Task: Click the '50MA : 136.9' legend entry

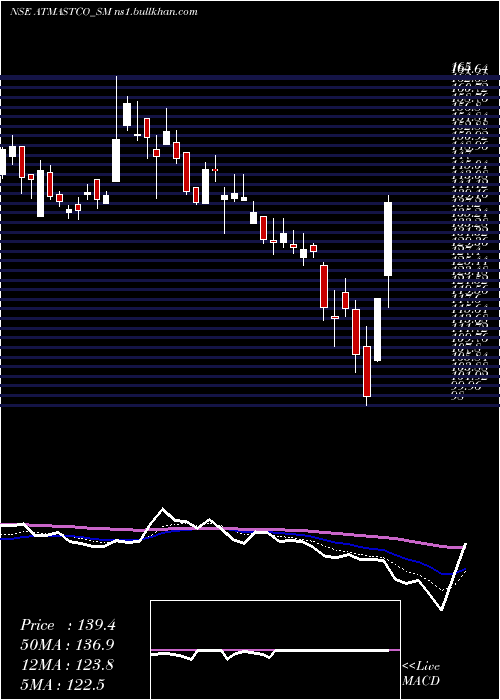Action: pos(67,645)
